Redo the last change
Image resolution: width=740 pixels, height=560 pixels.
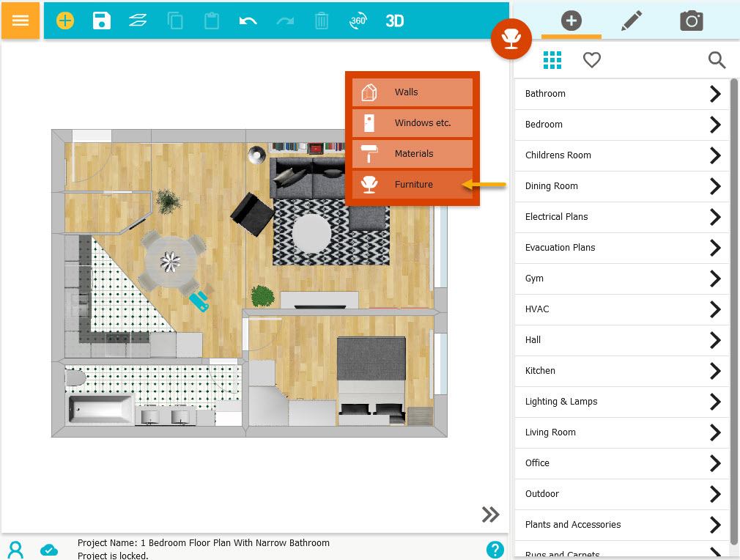click(284, 21)
